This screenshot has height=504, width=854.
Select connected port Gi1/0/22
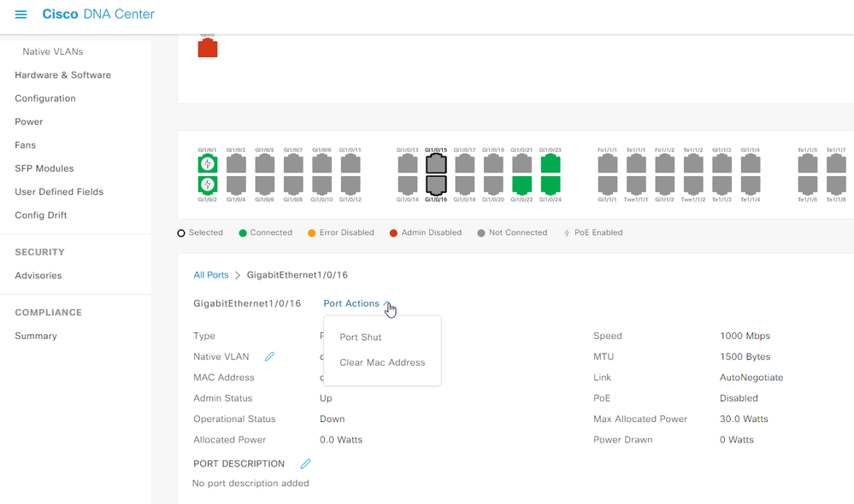(x=521, y=185)
